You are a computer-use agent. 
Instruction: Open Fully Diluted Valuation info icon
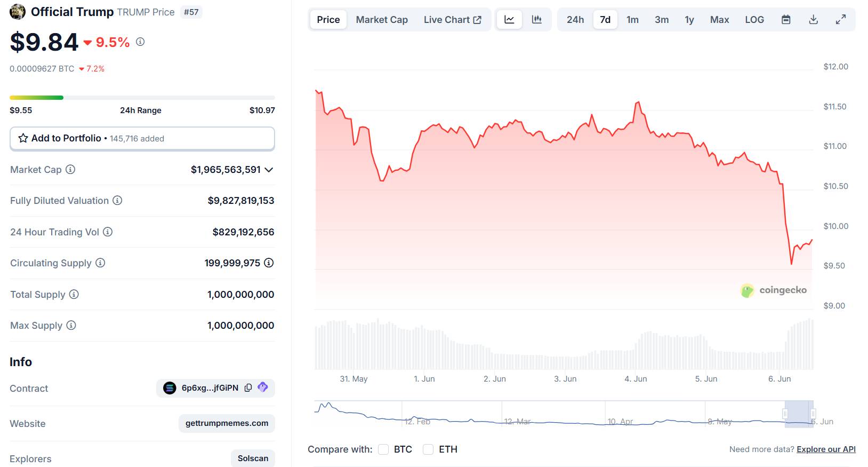coord(117,200)
